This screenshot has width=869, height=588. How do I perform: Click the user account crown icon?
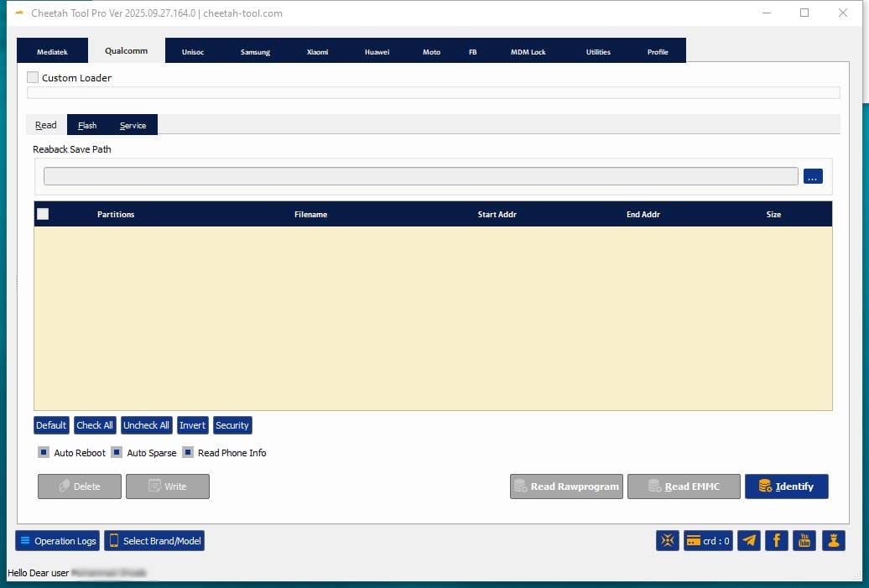tap(833, 541)
